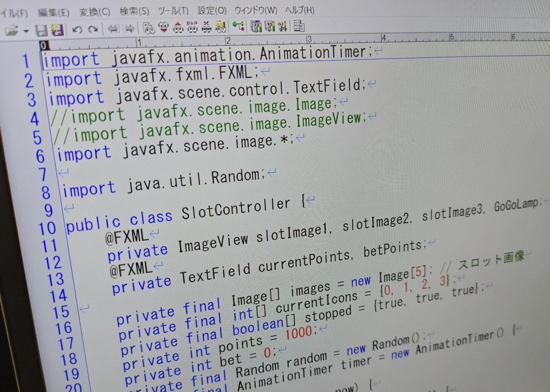Undo the last edit

[x=77, y=30]
